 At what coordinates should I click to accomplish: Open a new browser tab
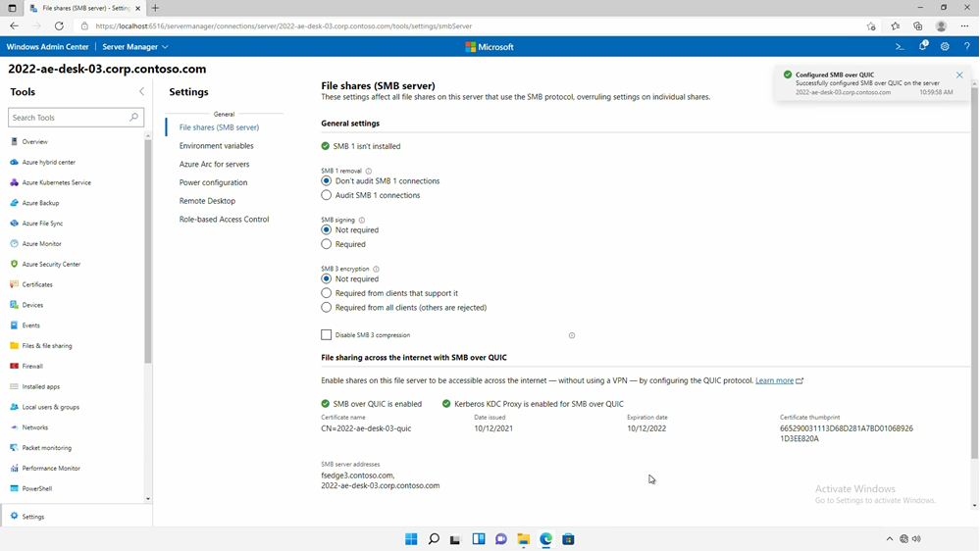pyautogui.click(x=155, y=8)
